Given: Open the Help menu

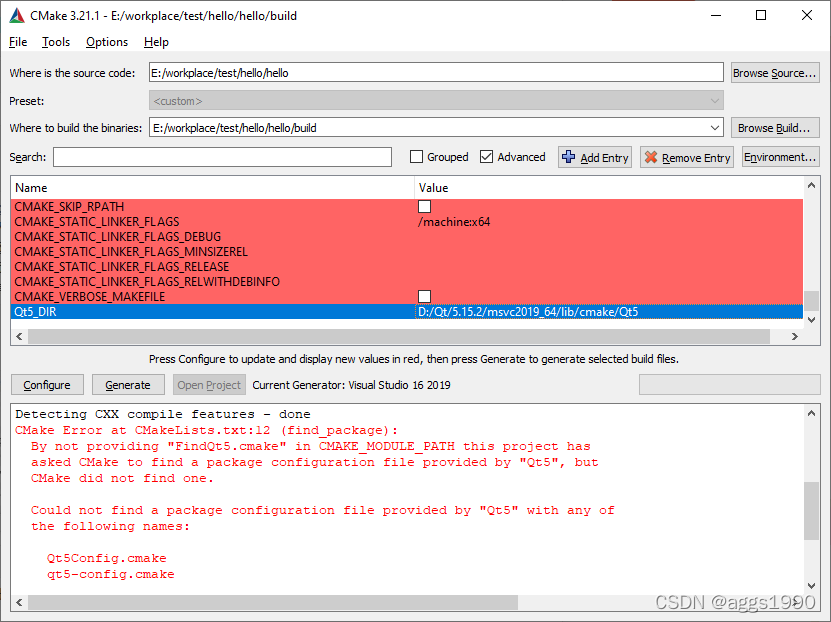Looking at the screenshot, I should pos(156,42).
